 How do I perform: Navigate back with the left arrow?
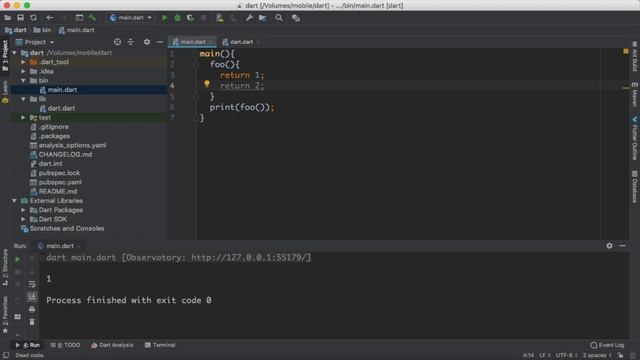click(49, 18)
